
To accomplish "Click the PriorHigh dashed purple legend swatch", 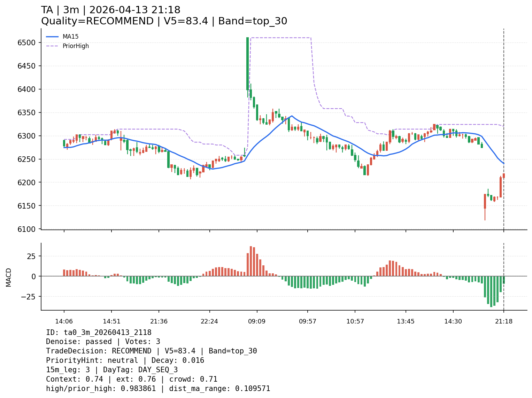I will click(x=52, y=46).
